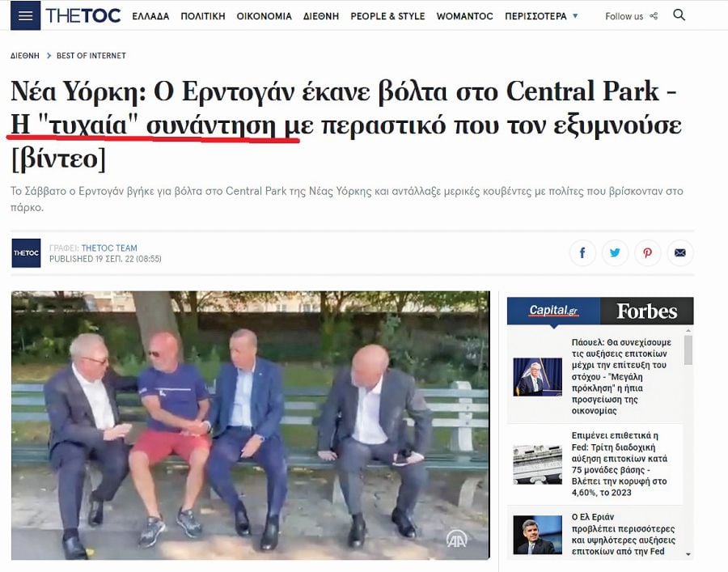Viewport: 728px width, 572px height.
Task: Open the THETOC TEAM author link
Action: (109, 248)
